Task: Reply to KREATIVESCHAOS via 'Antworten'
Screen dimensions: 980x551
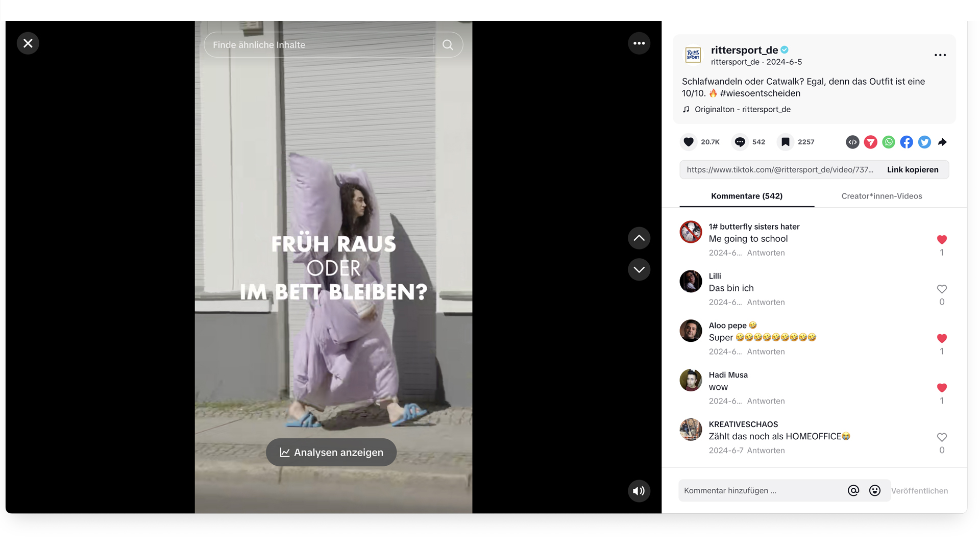Action: pyautogui.click(x=766, y=450)
